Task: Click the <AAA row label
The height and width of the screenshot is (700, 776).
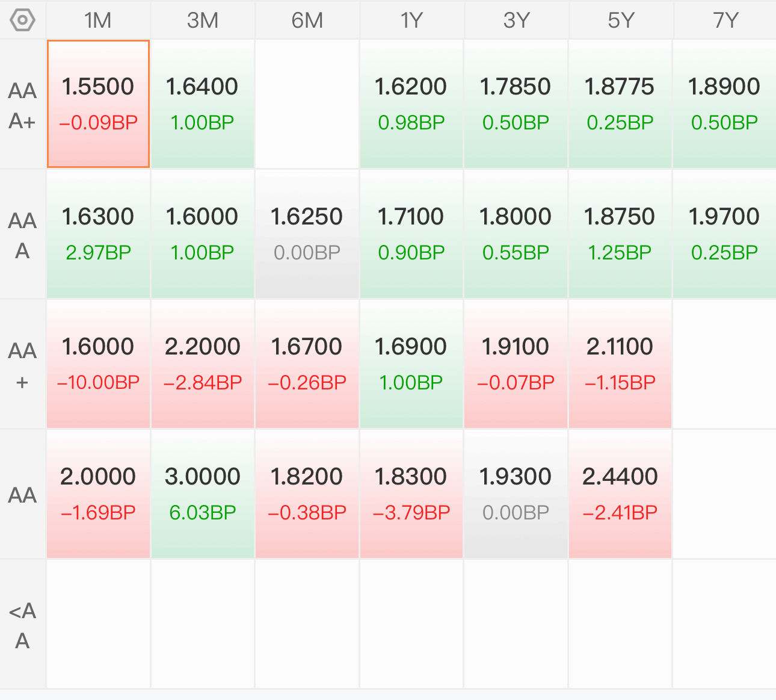Action: (x=23, y=625)
